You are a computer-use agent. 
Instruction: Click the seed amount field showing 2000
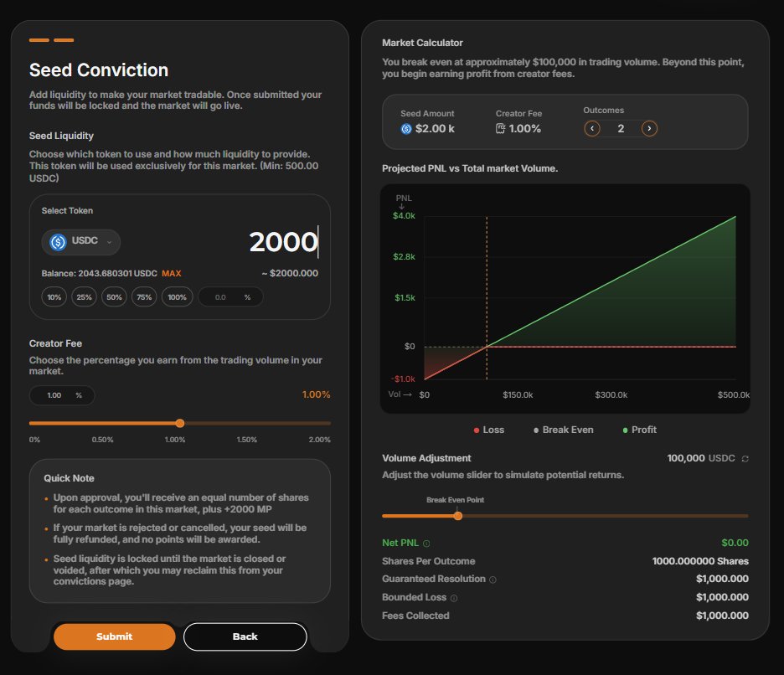tap(283, 242)
